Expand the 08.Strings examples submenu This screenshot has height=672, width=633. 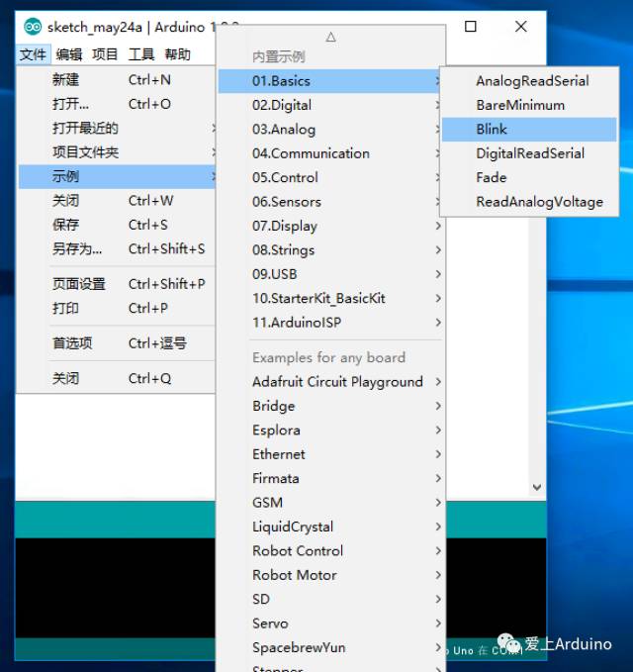click(x=330, y=249)
